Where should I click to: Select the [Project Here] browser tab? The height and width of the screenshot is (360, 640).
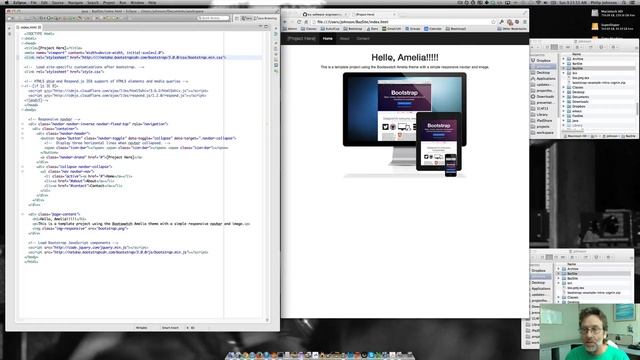click(373, 14)
